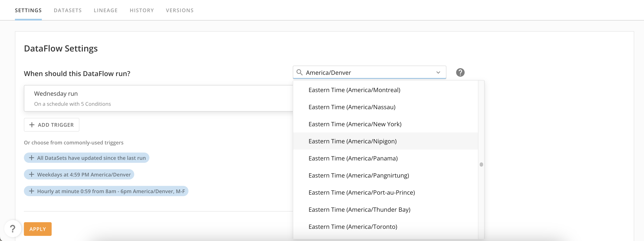Open help via the question mark icon beside the timezone selector
Viewport: 644px width, 241px height.
[x=460, y=73]
